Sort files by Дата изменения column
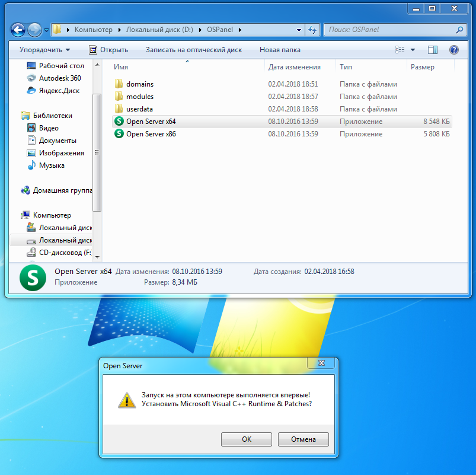The width and height of the screenshot is (476, 475). 294,67
